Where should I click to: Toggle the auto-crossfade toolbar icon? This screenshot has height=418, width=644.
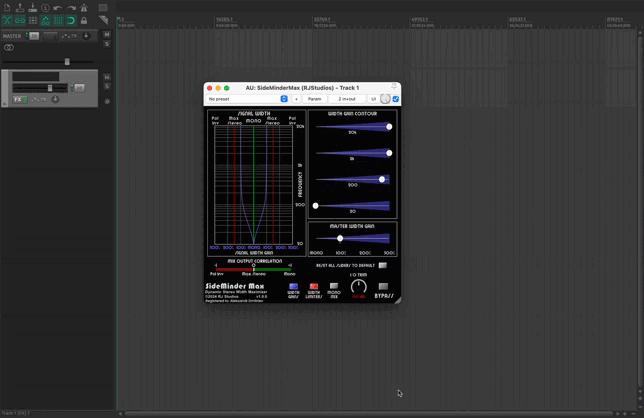(7, 21)
